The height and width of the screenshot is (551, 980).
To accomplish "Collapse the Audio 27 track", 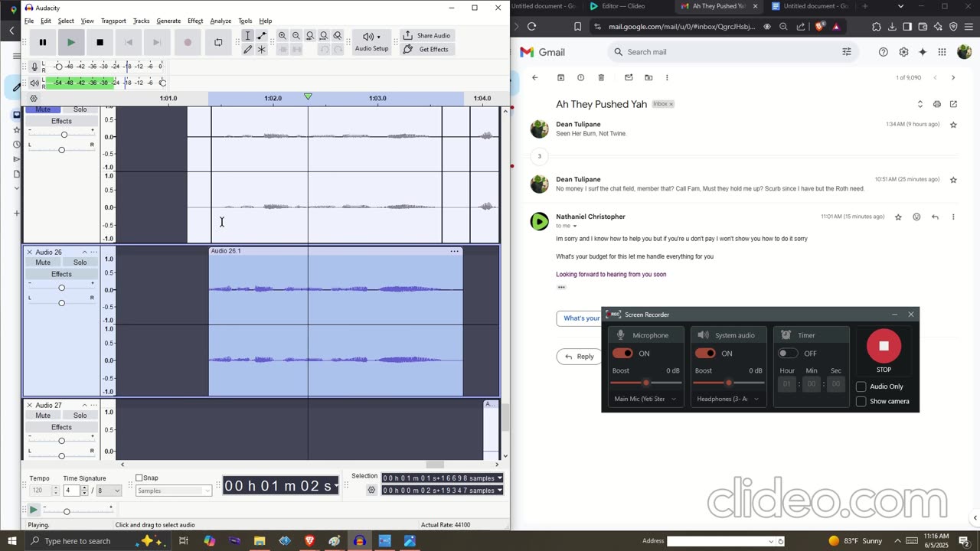I will pyautogui.click(x=84, y=405).
